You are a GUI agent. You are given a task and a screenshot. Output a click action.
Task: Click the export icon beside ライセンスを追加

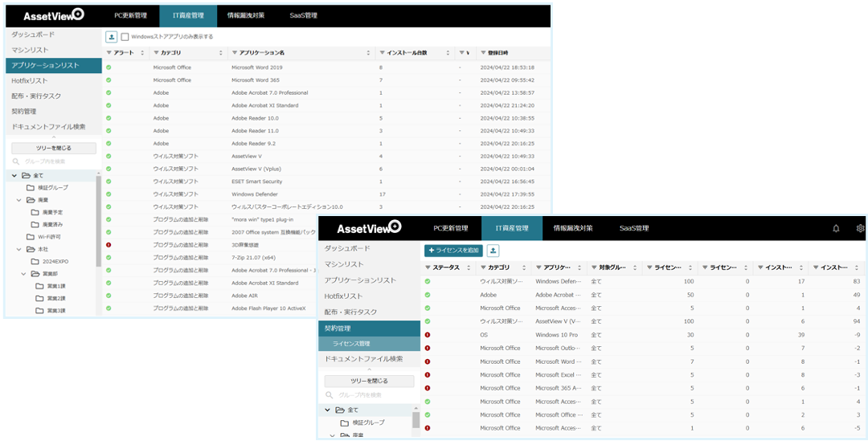pos(493,251)
